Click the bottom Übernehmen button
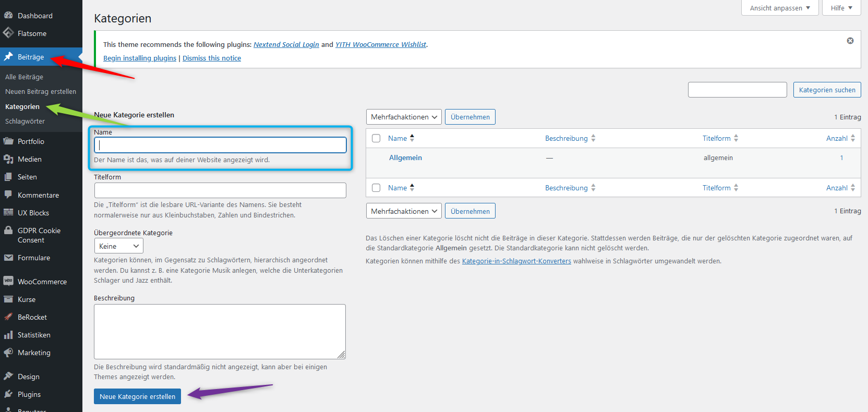Viewport: 868px width, 412px height. [x=470, y=211]
